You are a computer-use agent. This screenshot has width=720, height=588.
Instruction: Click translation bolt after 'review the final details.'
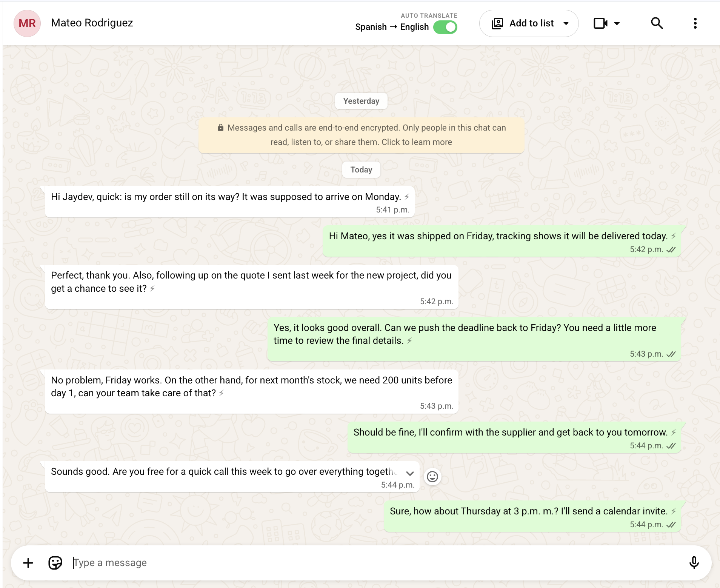click(x=409, y=341)
